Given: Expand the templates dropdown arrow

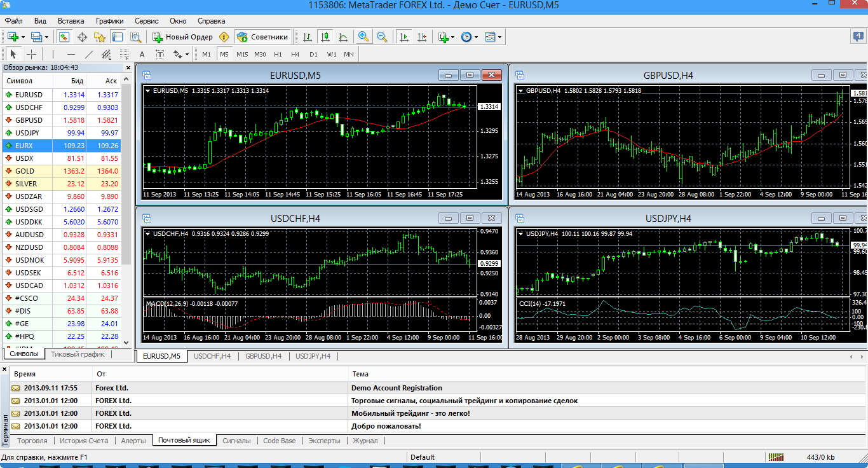Looking at the screenshot, I should click(499, 37).
